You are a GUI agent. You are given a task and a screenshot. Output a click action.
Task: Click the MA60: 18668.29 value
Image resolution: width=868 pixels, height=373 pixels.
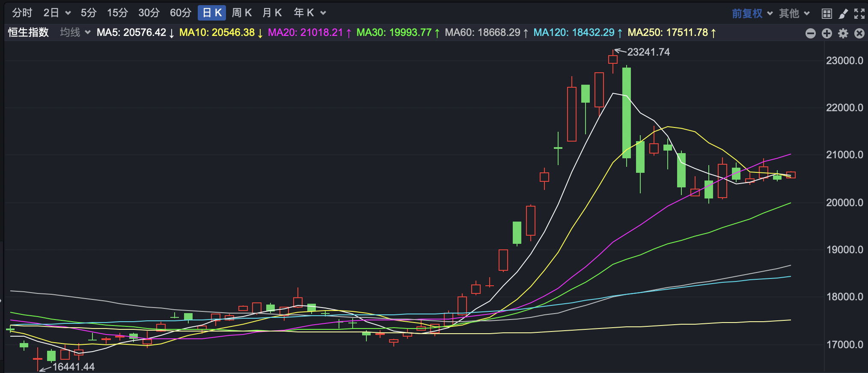pyautogui.click(x=487, y=33)
